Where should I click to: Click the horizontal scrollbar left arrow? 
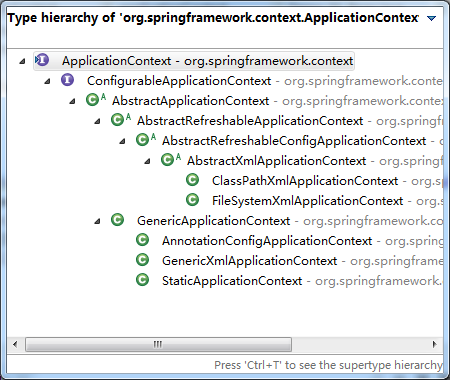click(15, 344)
